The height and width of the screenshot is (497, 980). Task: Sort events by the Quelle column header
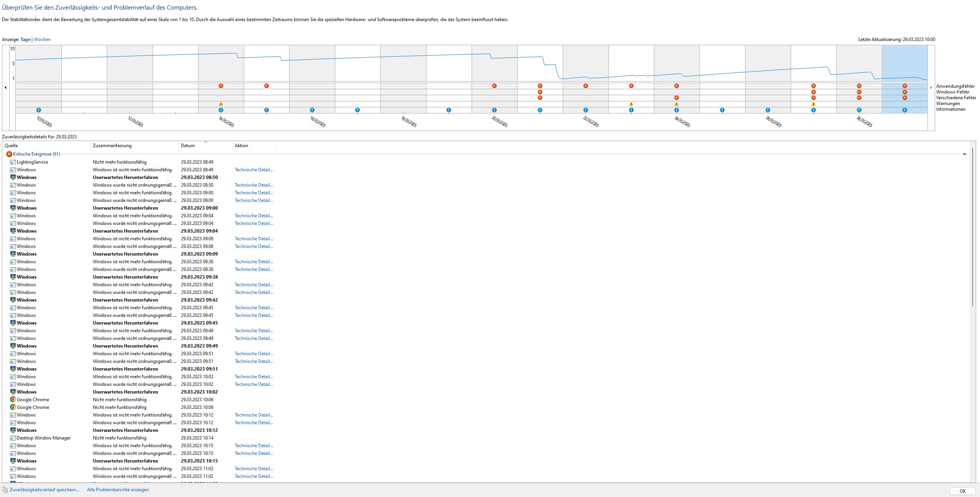[x=11, y=146]
